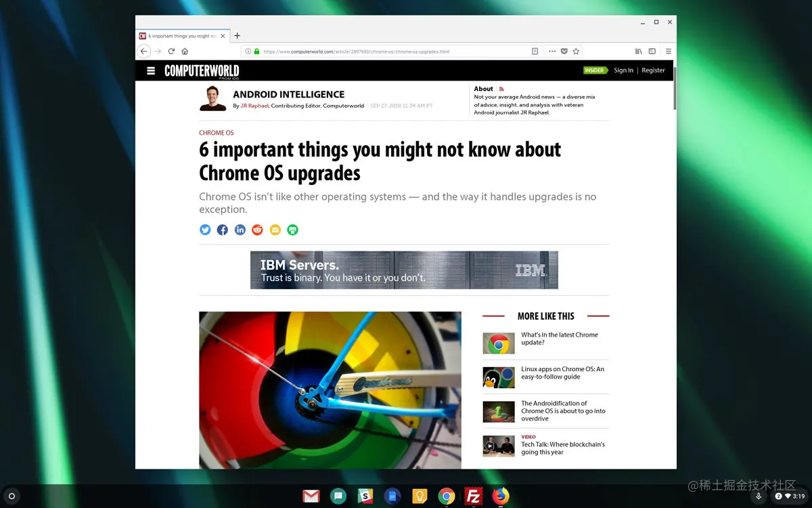The height and width of the screenshot is (508, 812).
Task: Click the forward navigation arrow
Action: pos(158,51)
